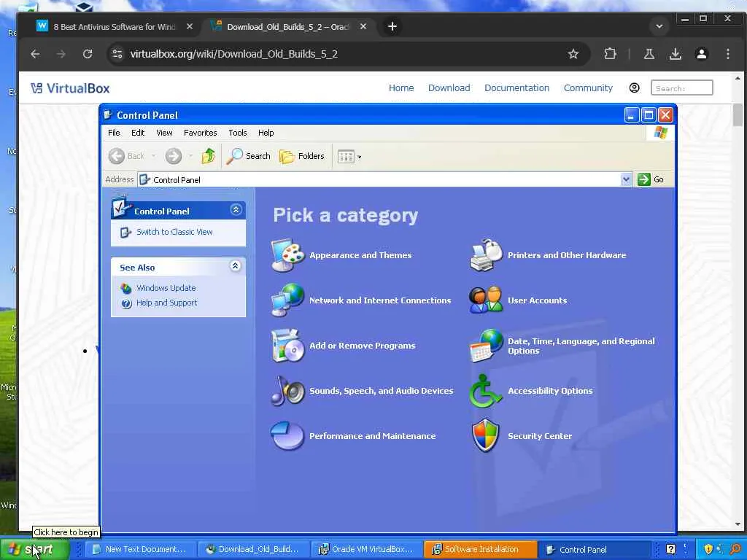Open the Help and Support link
This screenshot has width=747, height=560.
166,303
